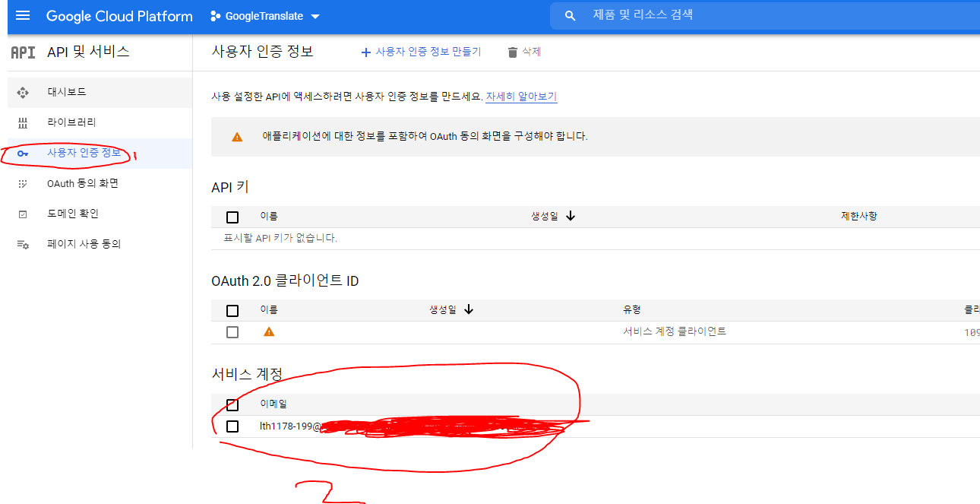
Task: Click the 도메인 확인 checkbox icon
Action: [x=23, y=214]
